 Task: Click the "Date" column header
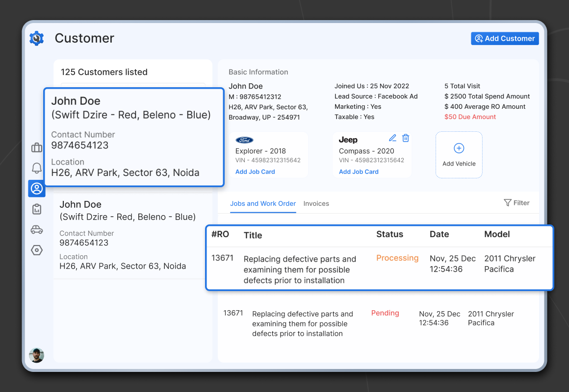click(440, 234)
